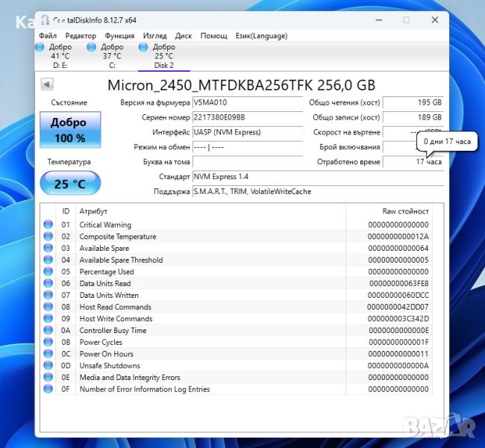This screenshot has width=485, height=448.
Task: Click the Добро 100 % health status button
Action: click(x=69, y=130)
